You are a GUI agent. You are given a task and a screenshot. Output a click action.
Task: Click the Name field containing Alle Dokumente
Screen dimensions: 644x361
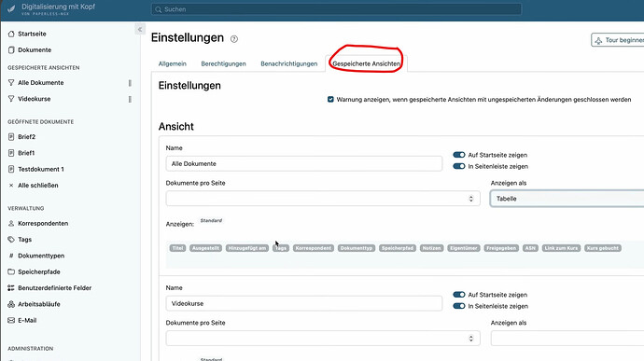tap(304, 163)
